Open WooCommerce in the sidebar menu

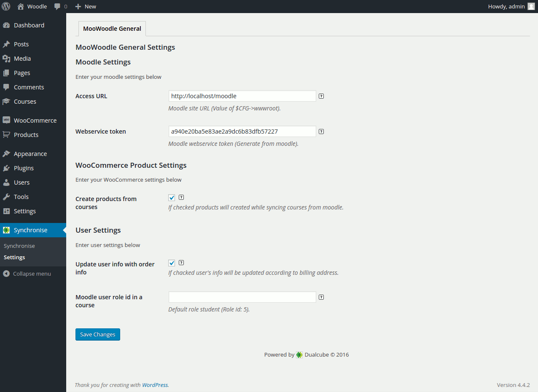35,121
